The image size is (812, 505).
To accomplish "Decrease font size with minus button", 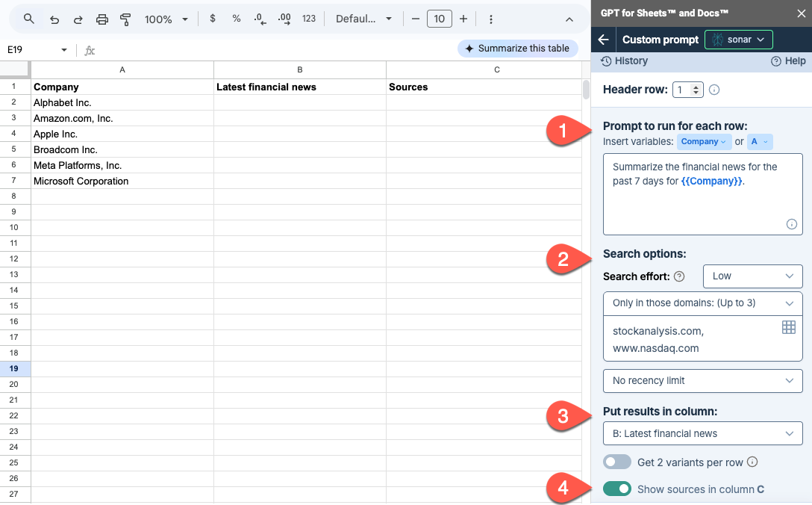I will pos(415,19).
